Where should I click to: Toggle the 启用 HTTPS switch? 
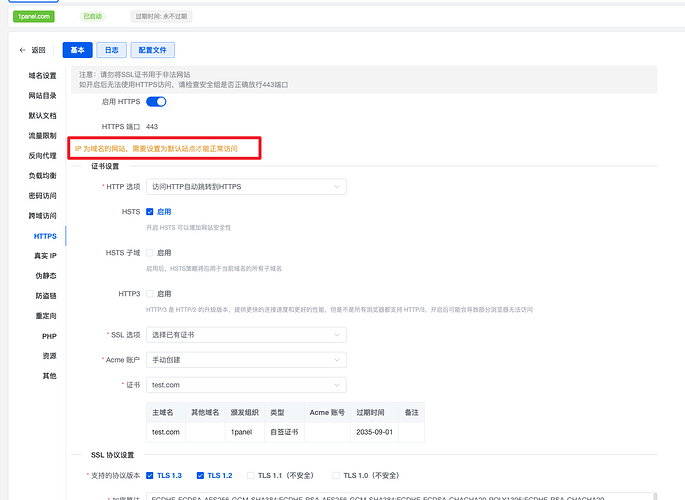[x=156, y=101]
